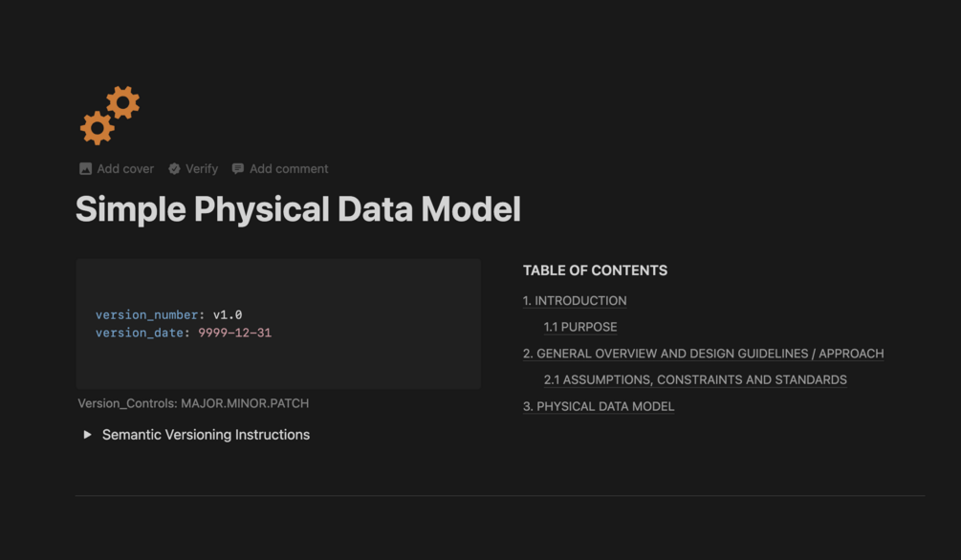Open the 1. INTRODUCTION contents link

(575, 301)
